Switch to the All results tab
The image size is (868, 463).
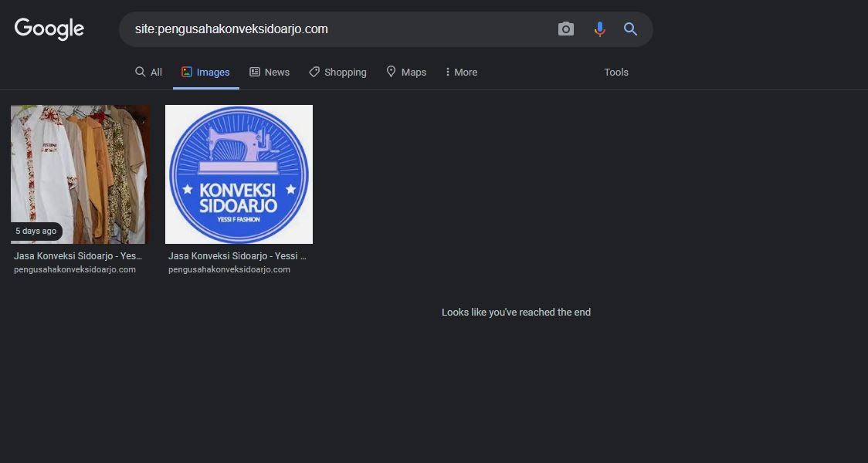pyautogui.click(x=148, y=72)
